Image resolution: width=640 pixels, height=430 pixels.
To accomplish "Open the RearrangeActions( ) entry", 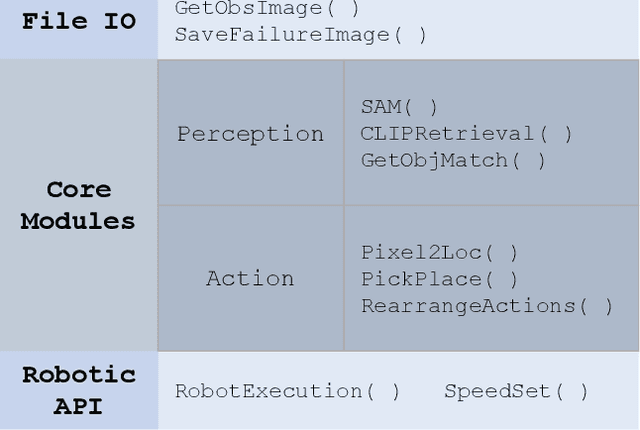I will tap(486, 306).
